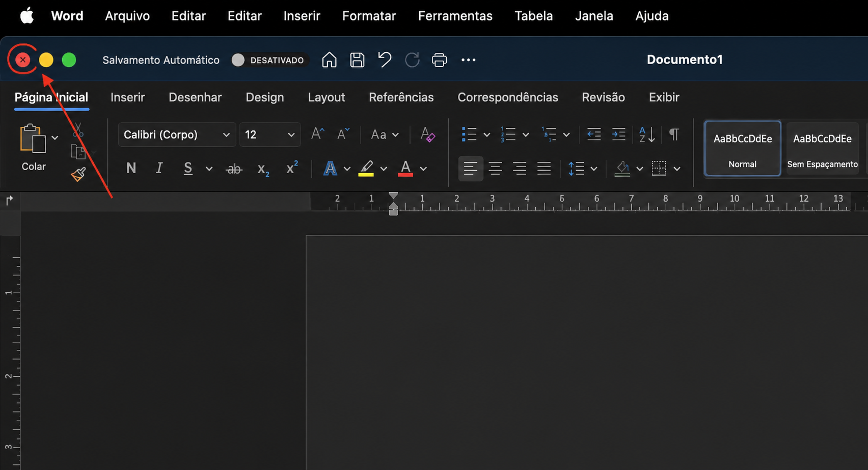Apply red font color A
Image resolution: width=868 pixels, height=470 pixels.
tap(405, 169)
